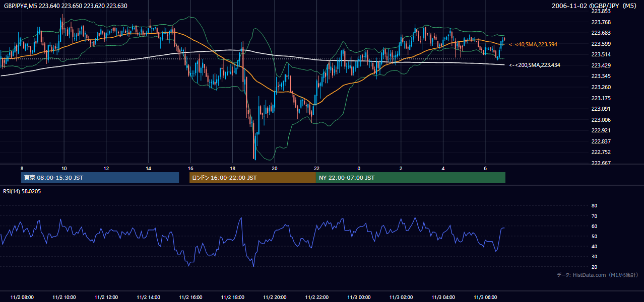644x302 pixels.
Task: Click the bottom date label 11/2 08:00
Action: click(22, 297)
